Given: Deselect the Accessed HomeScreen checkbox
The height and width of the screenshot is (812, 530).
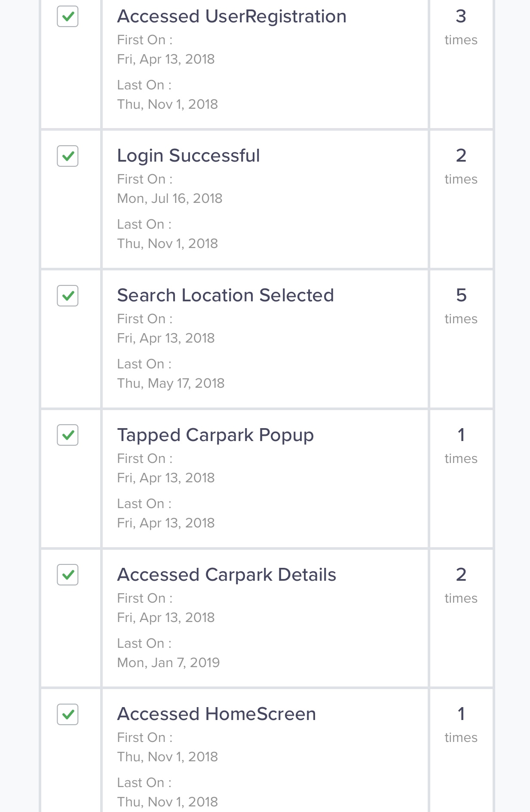Looking at the screenshot, I should pyautogui.click(x=67, y=714).
